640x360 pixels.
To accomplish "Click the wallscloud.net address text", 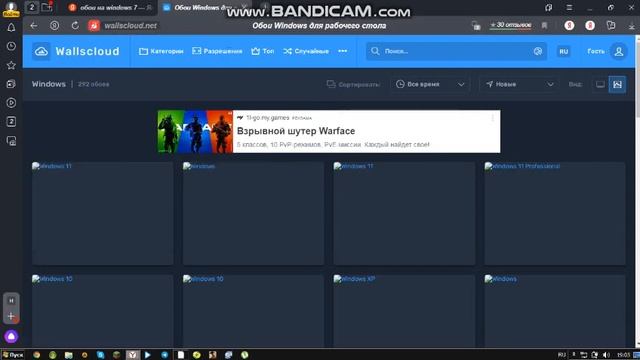I will pos(130,26).
